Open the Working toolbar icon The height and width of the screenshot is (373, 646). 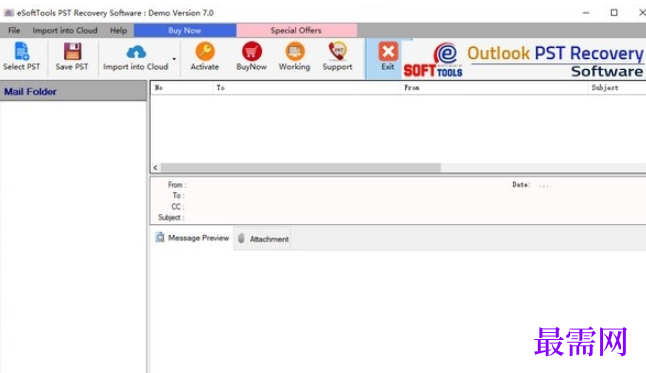(295, 51)
